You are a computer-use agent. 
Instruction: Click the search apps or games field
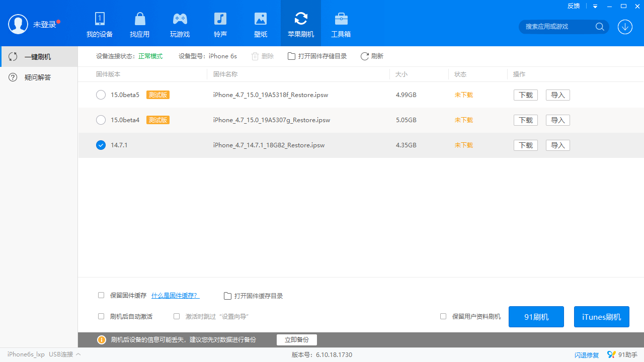point(558,27)
